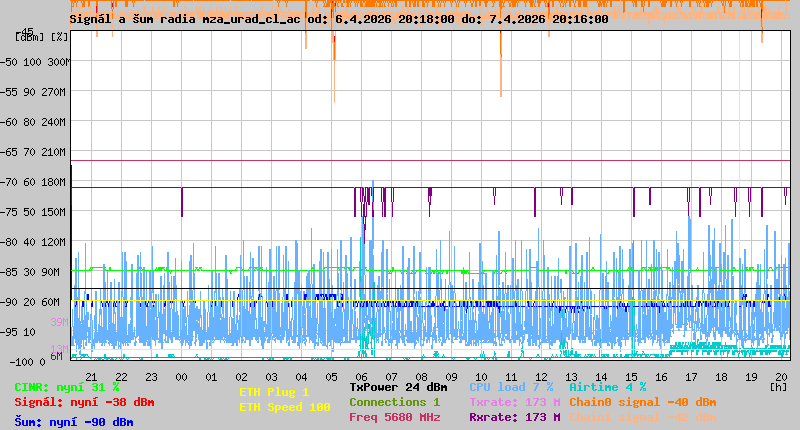The image size is (800, 430).
Task: Click the pink '39M' rate marker label
Action: tap(59, 322)
